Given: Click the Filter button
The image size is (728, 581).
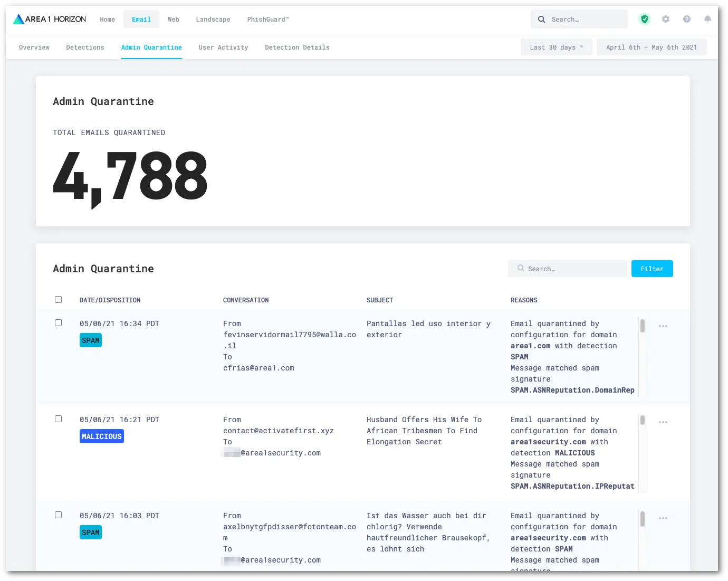Looking at the screenshot, I should [x=652, y=269].
